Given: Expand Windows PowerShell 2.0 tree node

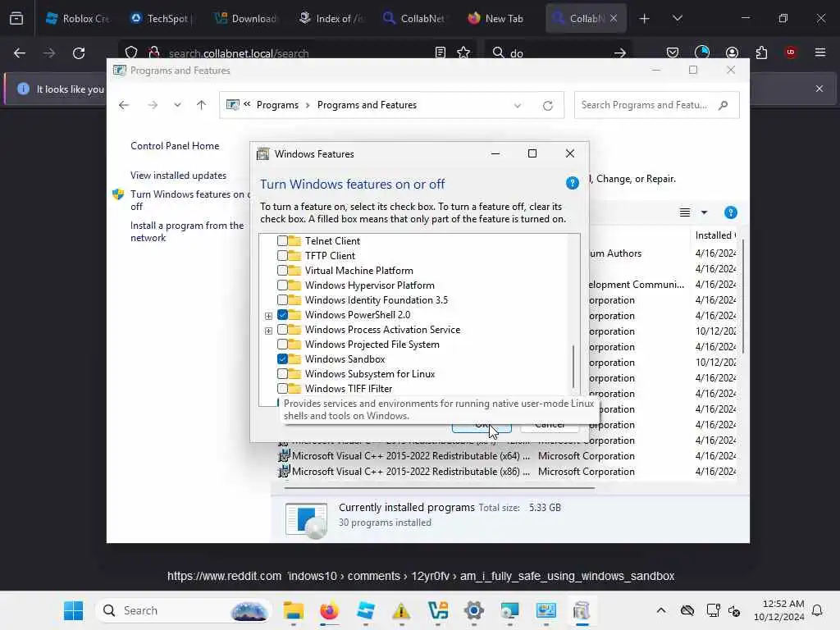Looking at the screenshot, I should 268,316.
